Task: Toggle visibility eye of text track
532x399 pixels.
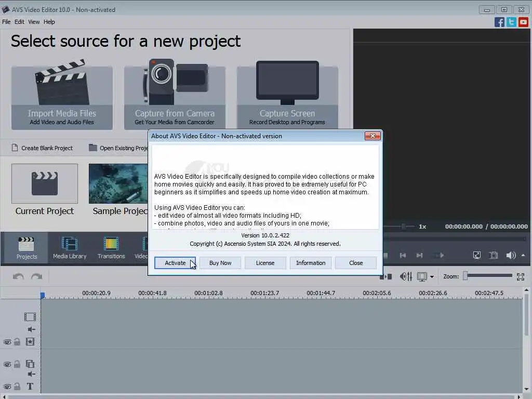Action: [x=7, y=387]
